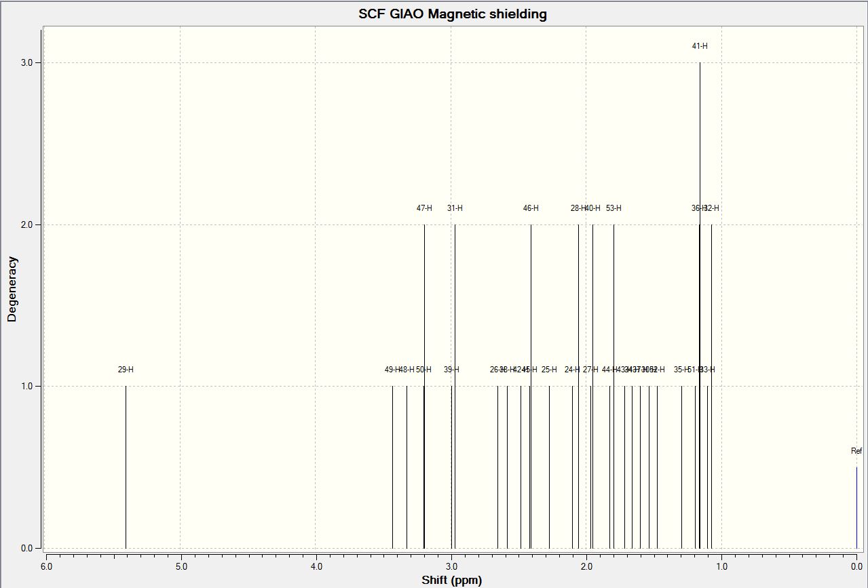Pick the 50-H peak label

(x=424, y=370)
